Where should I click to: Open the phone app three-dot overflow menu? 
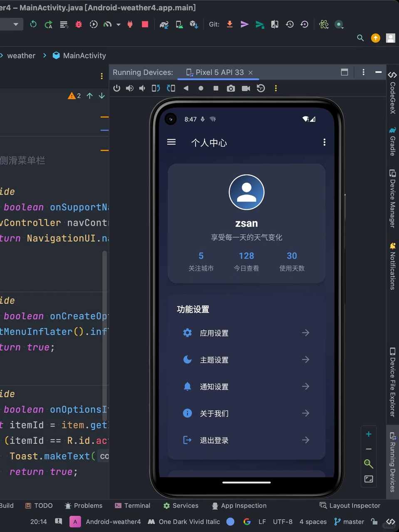coord(325,142)
